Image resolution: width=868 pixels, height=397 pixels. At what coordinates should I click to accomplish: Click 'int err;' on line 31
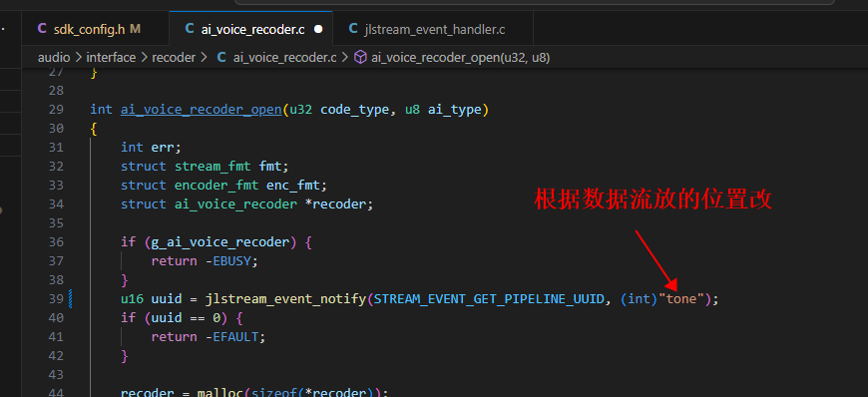pos(151,148)
